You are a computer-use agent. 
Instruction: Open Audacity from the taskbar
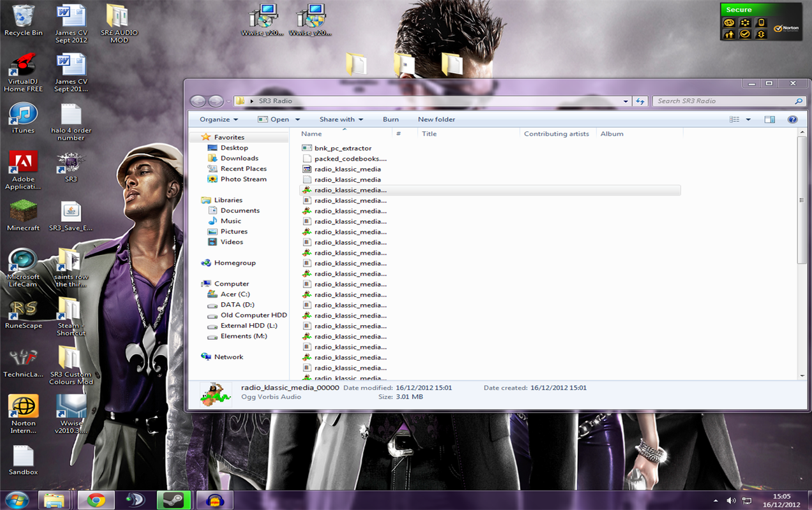pyautogui.click(x=215, y=500)
